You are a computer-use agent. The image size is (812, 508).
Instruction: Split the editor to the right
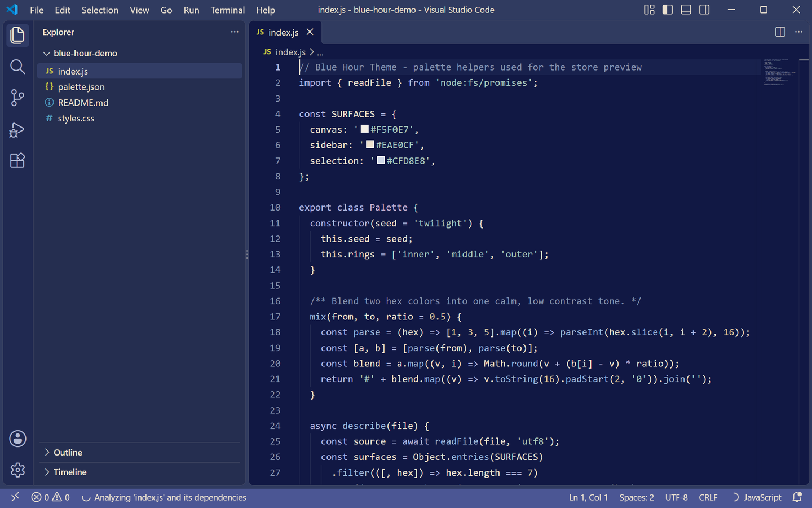click(780, 32)
